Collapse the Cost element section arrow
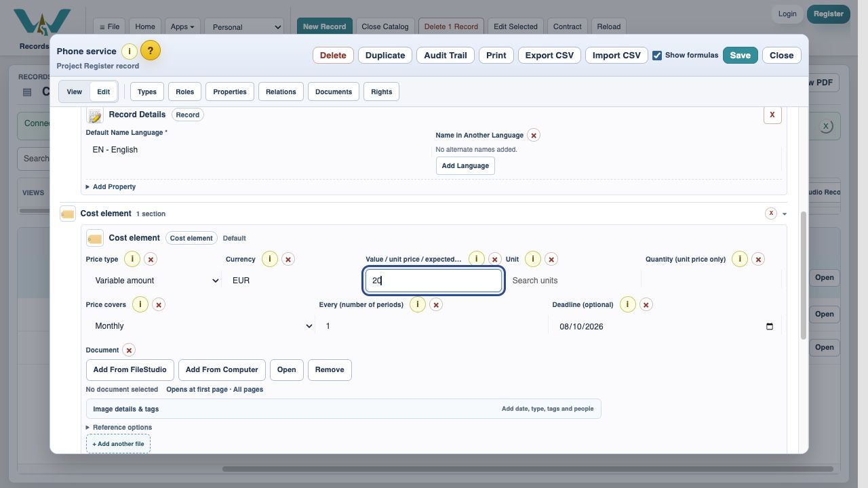 click(x=785, y=214)
